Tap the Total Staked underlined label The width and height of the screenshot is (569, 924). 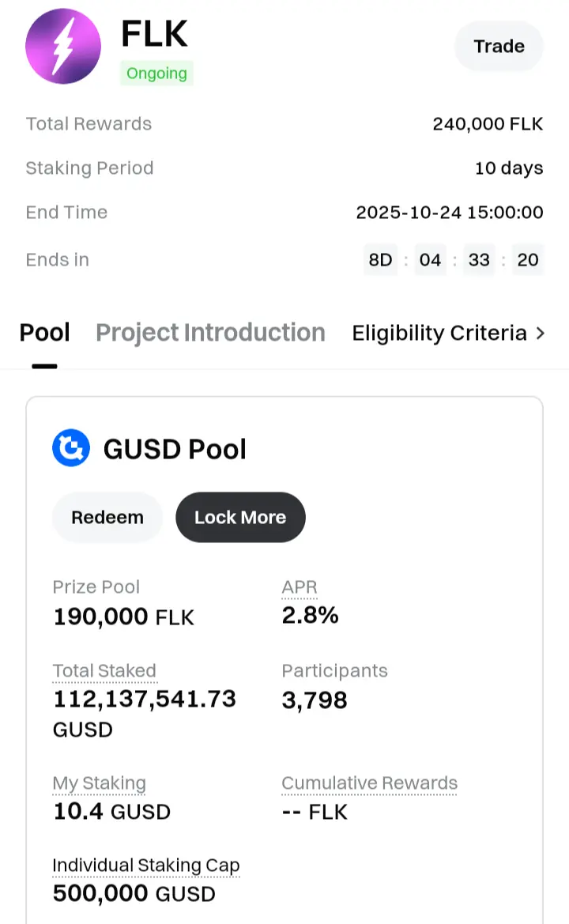click(104, 671)
